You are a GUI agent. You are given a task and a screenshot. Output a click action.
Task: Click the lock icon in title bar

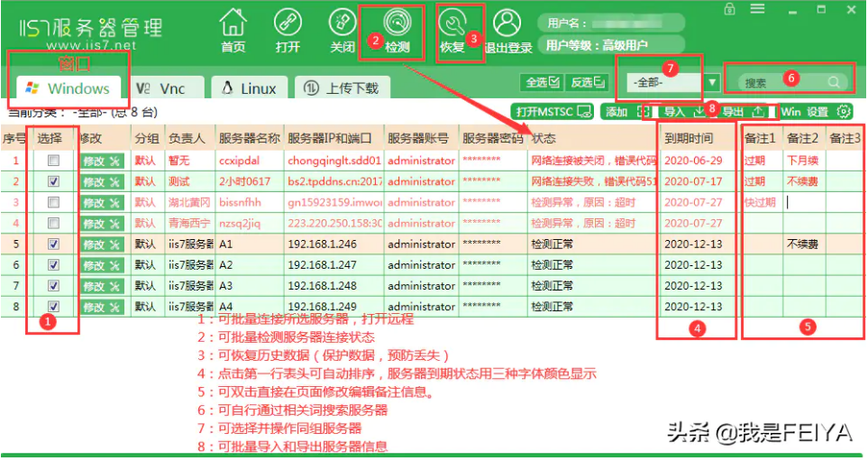pos(729,9)
